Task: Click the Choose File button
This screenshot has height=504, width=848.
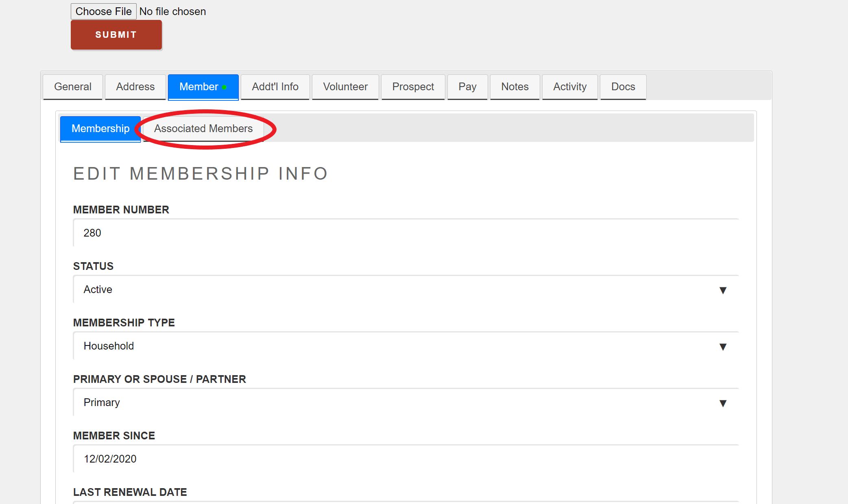Action: tap(104, 11)
